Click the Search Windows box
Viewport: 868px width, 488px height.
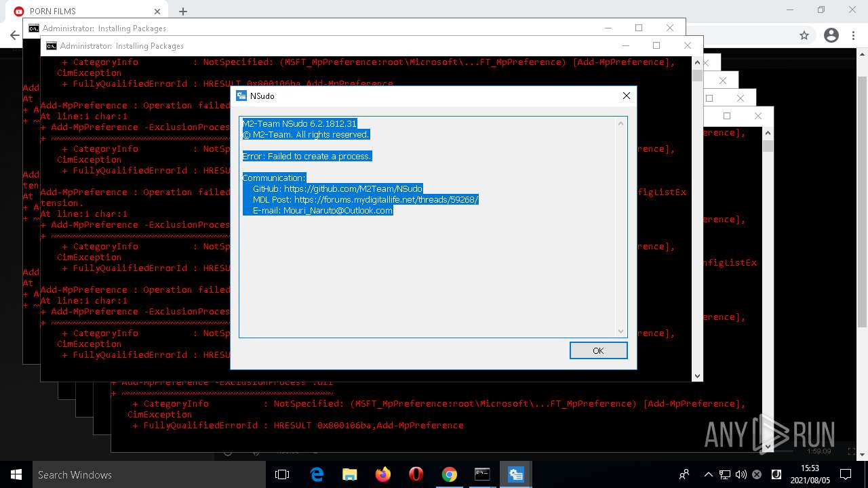point(149,474)
